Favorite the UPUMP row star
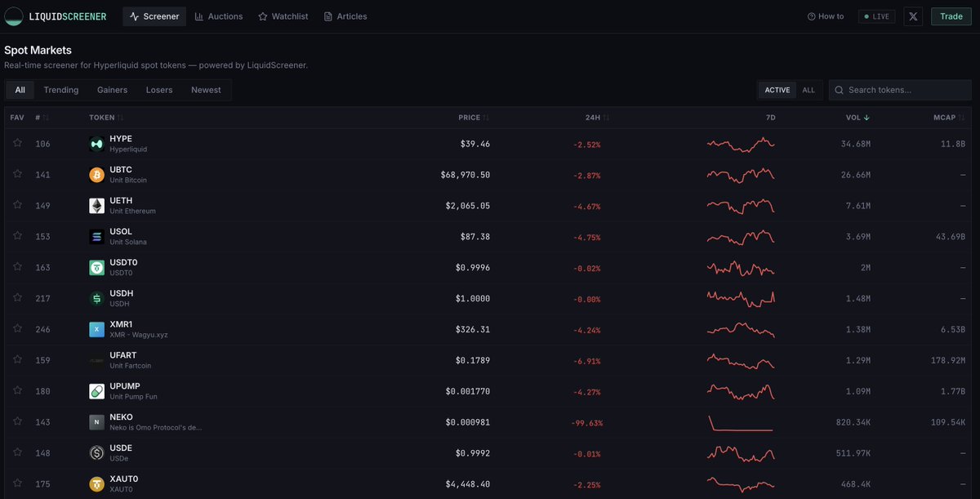This screenshot has width=980, height=499. (17, 390)
